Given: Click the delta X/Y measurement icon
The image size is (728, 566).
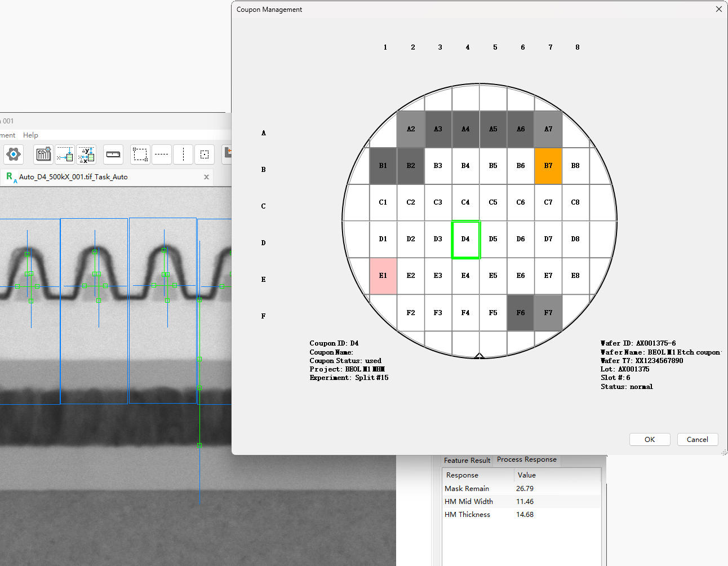Looking at the screenshot, I should pyautogui.click(x=86, y=154).
